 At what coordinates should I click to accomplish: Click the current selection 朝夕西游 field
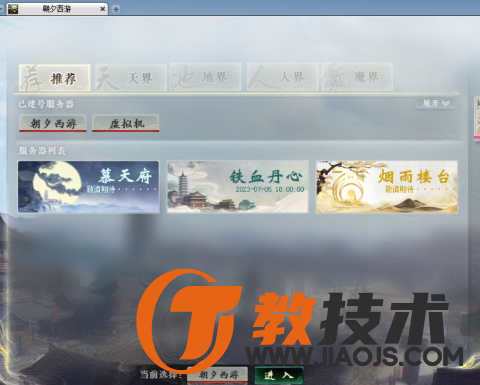click(218, 375)
